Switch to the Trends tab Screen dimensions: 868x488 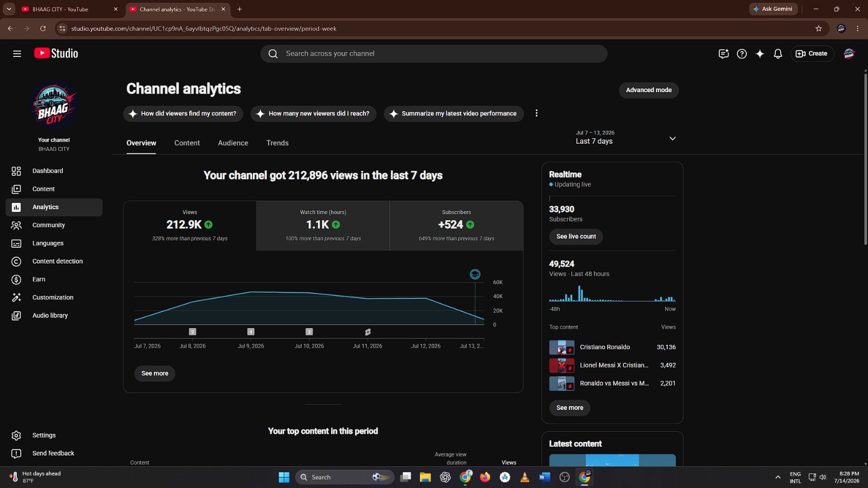(277, 143)
